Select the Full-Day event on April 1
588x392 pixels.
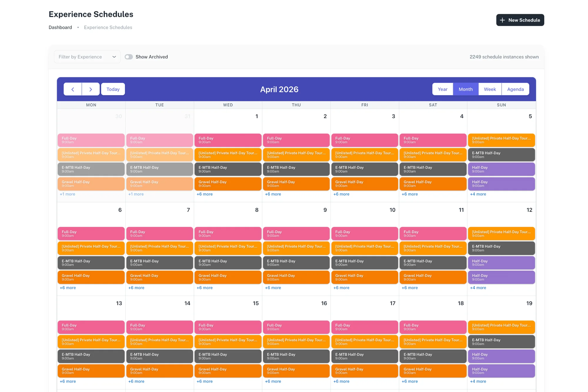tap(228, 140)
